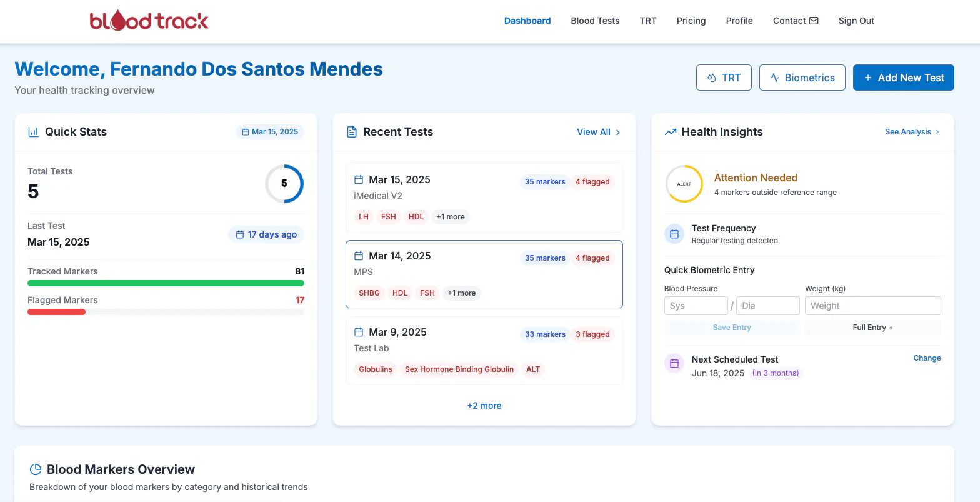The width and height of the screenshot is (980, 502).
Task: Focus the Sys blood pressure field
Action: [x=696, y=306]
